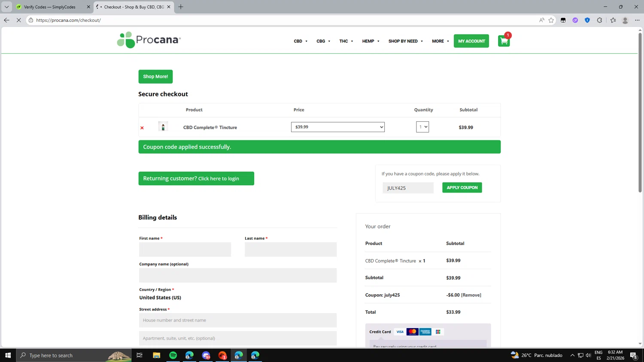
Task: Open notification center icon
Action: (633, 355)
